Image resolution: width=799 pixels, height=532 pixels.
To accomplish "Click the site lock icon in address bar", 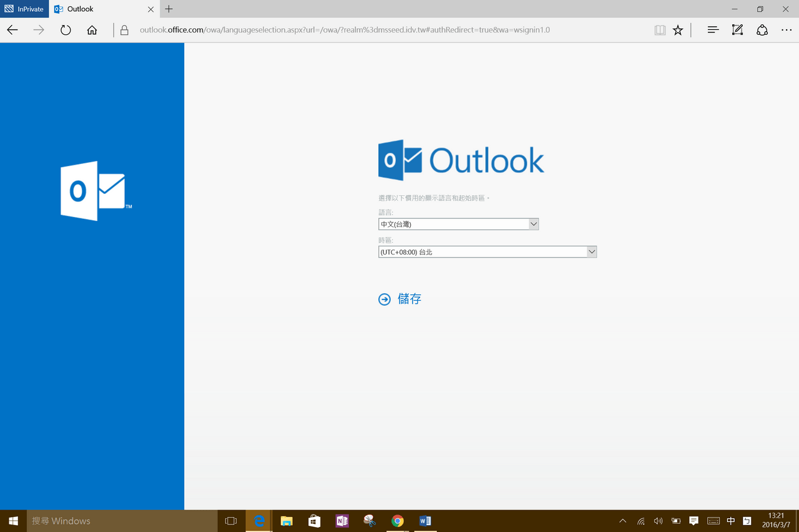I will 124,30.
